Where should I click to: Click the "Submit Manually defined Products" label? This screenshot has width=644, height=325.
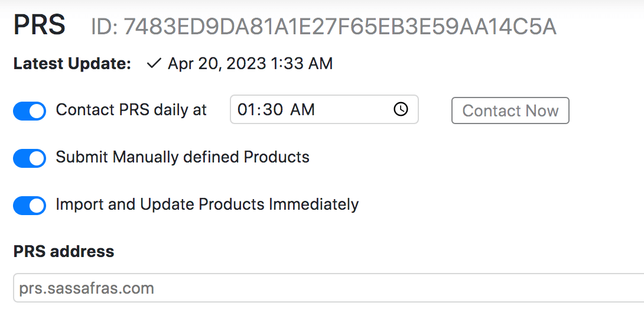183,157
